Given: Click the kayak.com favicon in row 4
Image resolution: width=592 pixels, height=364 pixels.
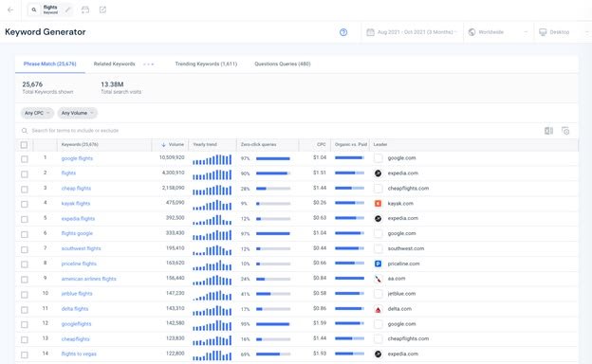Looking at the screenshot, I should click(x=378, y=203).
